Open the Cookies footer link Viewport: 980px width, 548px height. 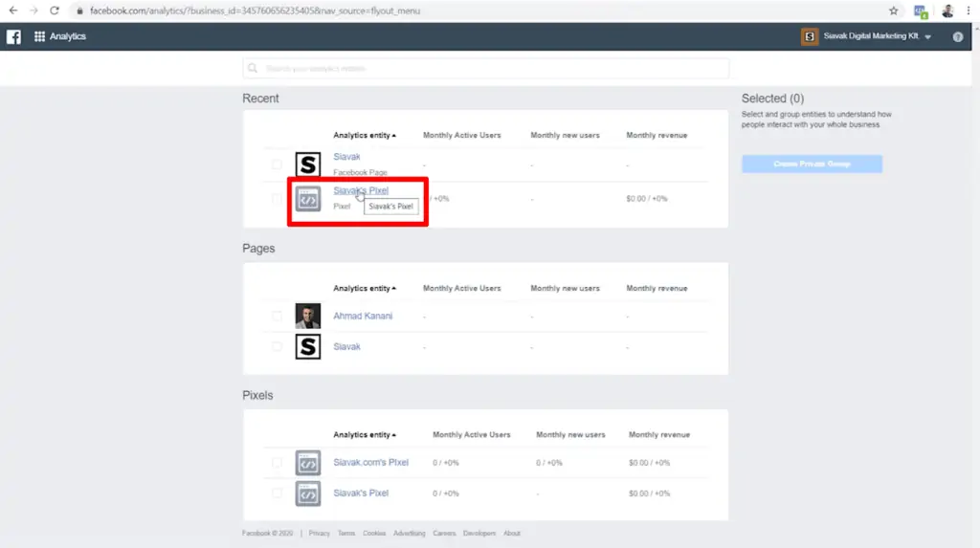point(374,533)
